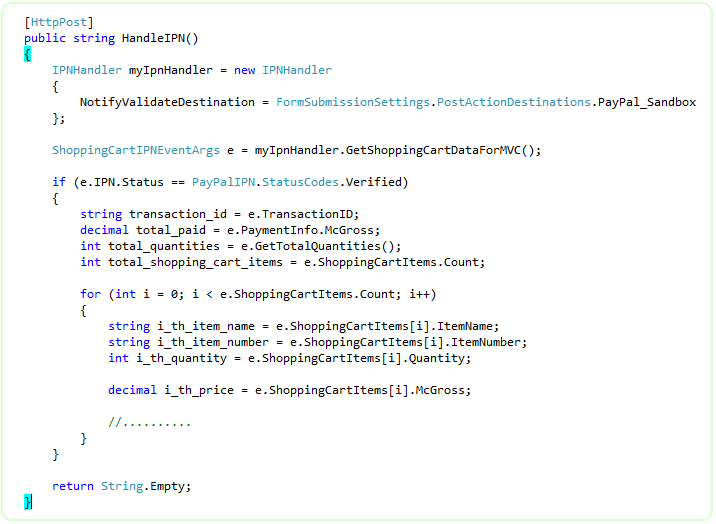Click the total_paid variable
Screen dimensions: 716x524
coord(171,230)
